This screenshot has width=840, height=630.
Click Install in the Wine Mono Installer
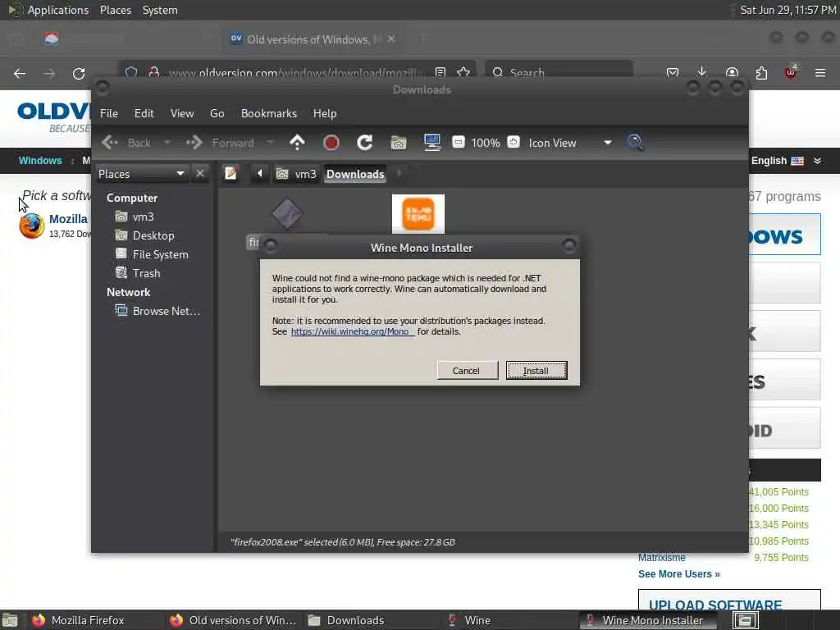[536, 371]
